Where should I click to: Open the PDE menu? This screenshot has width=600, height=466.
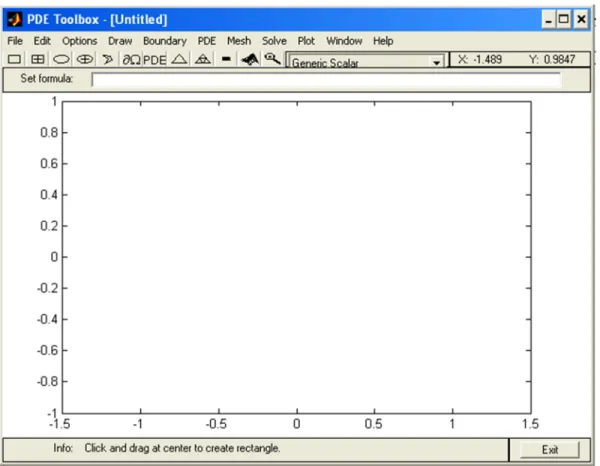pyautogui.click(x=207, y=41)
